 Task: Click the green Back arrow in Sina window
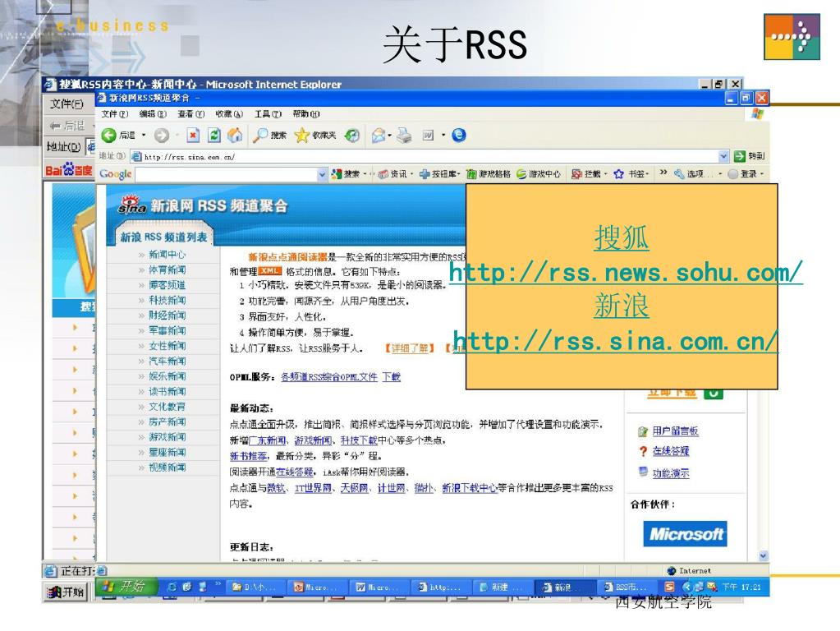click(108, 136)
